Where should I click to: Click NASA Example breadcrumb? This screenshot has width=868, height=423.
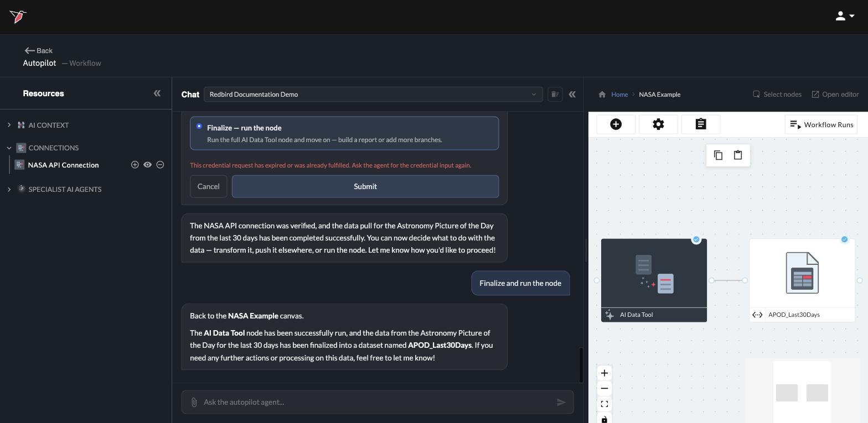coord(659,95)
